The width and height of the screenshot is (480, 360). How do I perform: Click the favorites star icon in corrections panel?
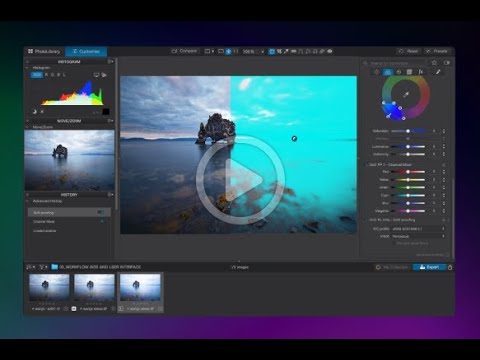tap(434, 63)
